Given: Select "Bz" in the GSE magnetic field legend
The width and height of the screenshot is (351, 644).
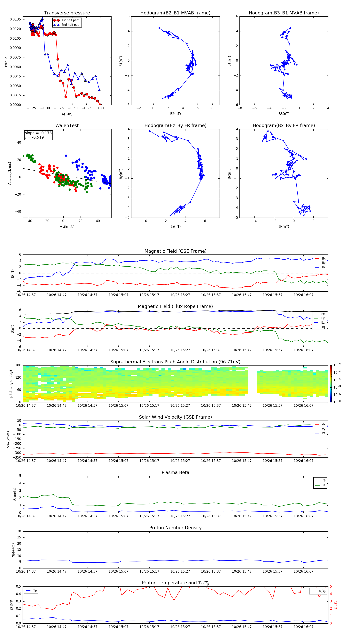Looking at the screenshot, I should (320, 267).
